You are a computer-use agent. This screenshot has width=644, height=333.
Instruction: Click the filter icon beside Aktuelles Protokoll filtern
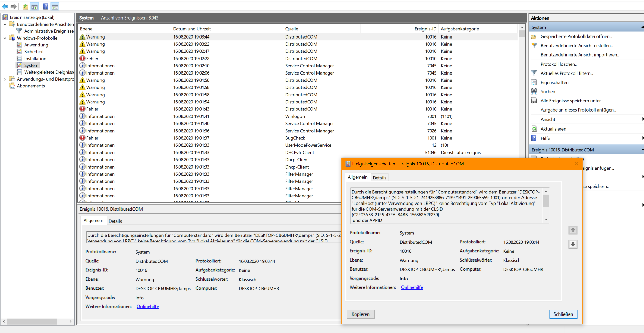coord(534,73)
